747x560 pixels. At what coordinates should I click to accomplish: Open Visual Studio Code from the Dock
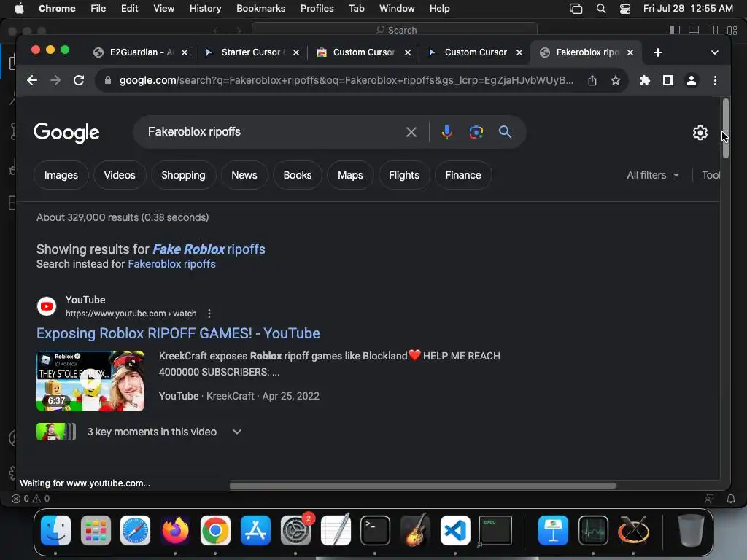[x=455, y=531]
